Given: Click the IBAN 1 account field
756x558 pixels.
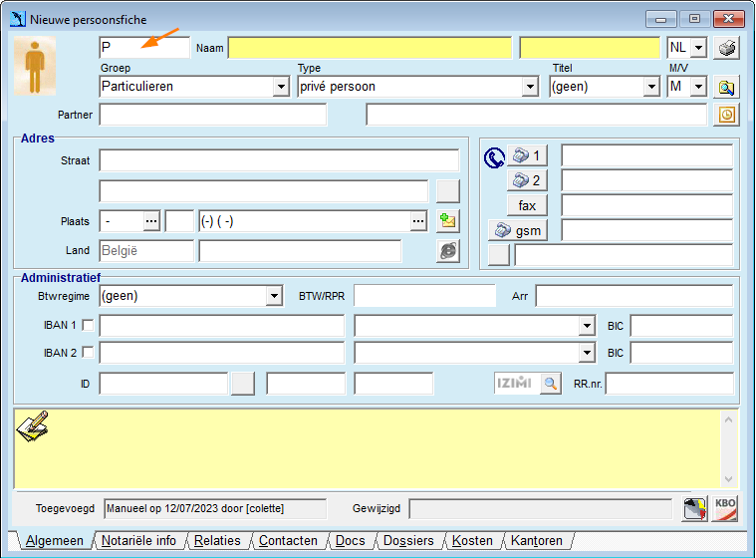Looking at the screenshot, I should pyautogui.click(x=222, y=326).
